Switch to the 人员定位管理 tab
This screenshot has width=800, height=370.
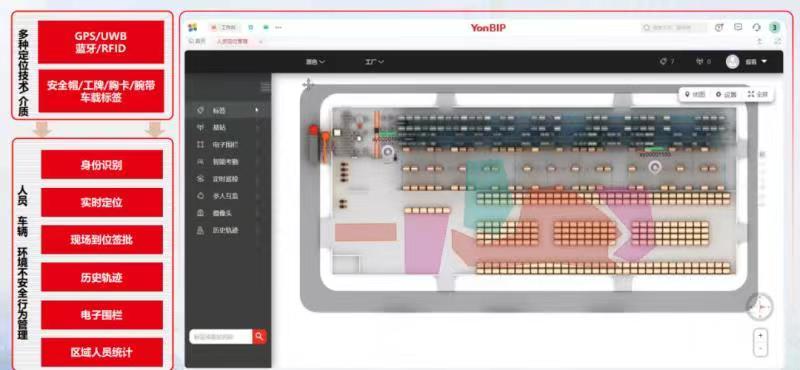coord(233,41)
